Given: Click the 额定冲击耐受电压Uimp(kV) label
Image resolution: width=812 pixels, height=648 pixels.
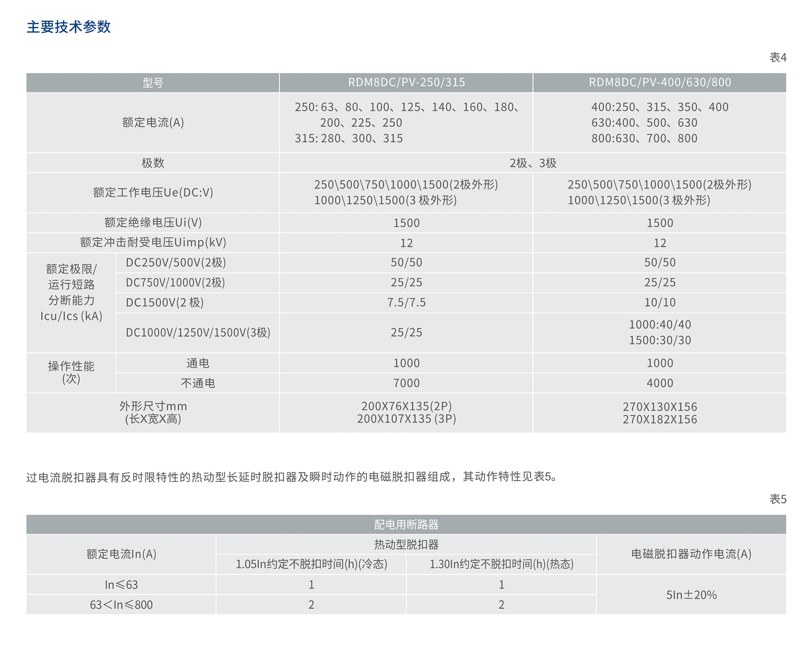Looking at the screenshot, I should pyautogui.click(x=153, y=242).
